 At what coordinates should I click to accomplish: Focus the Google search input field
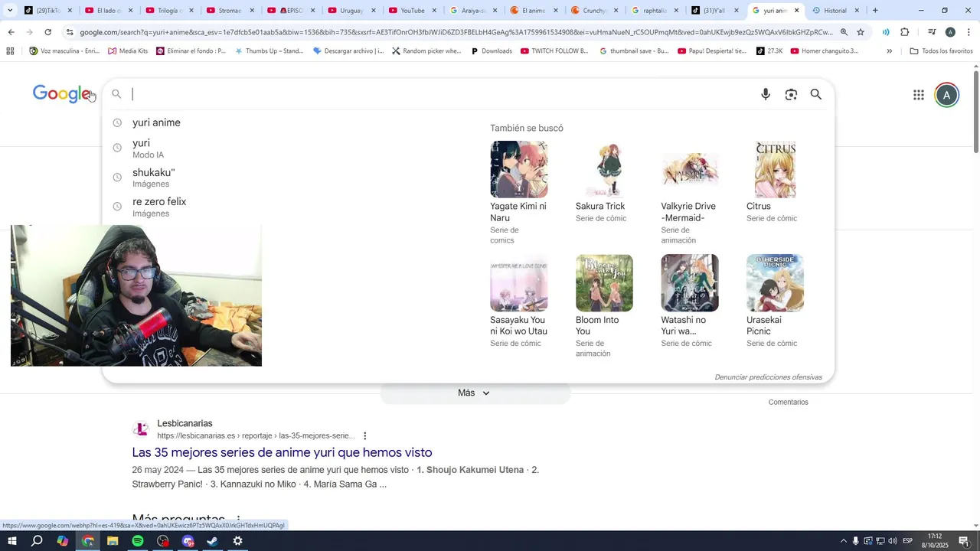tap(440, 94)
